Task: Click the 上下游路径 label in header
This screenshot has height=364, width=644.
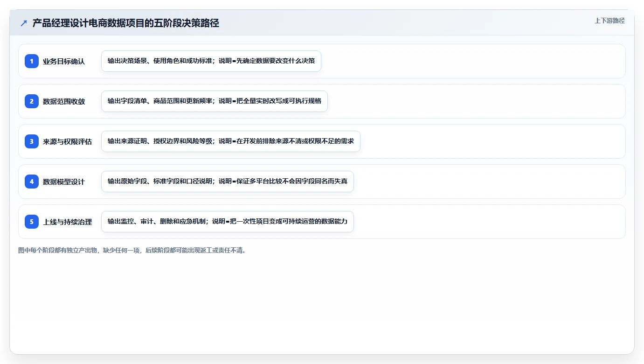Action: (x=609, y=21)
